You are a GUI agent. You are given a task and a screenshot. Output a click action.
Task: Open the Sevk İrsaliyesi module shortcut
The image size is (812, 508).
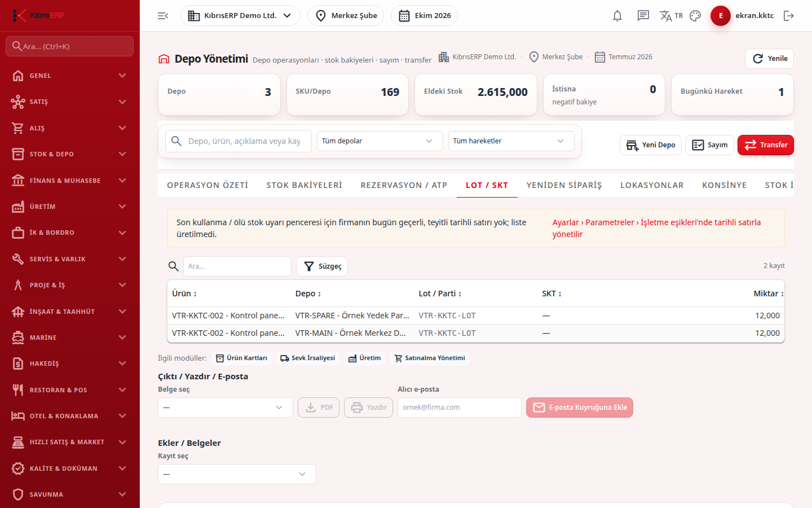[x=308, y=358]
